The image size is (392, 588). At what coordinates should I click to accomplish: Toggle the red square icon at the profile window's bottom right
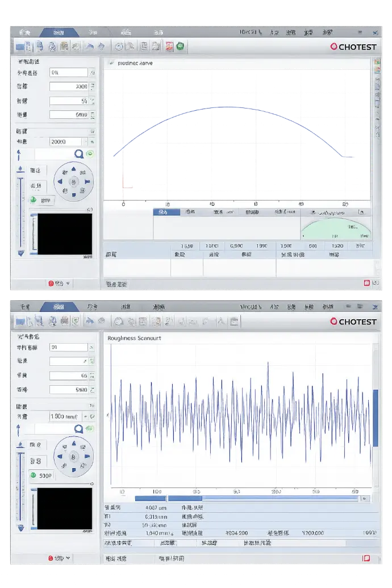367,282
